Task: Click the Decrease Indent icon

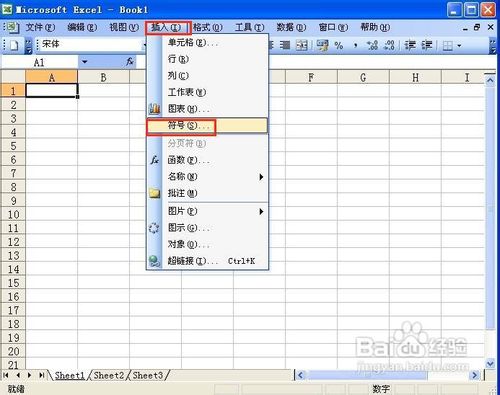Action: coord(410,45)
